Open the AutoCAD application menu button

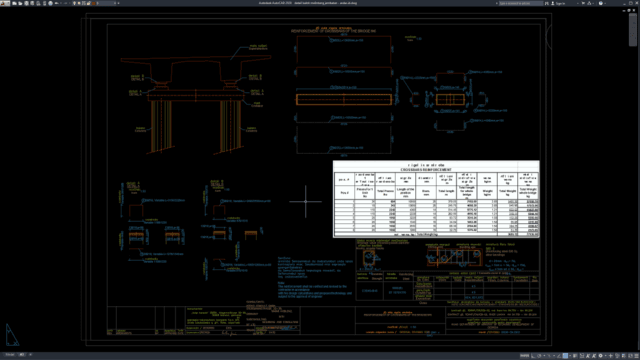point(5,3)
